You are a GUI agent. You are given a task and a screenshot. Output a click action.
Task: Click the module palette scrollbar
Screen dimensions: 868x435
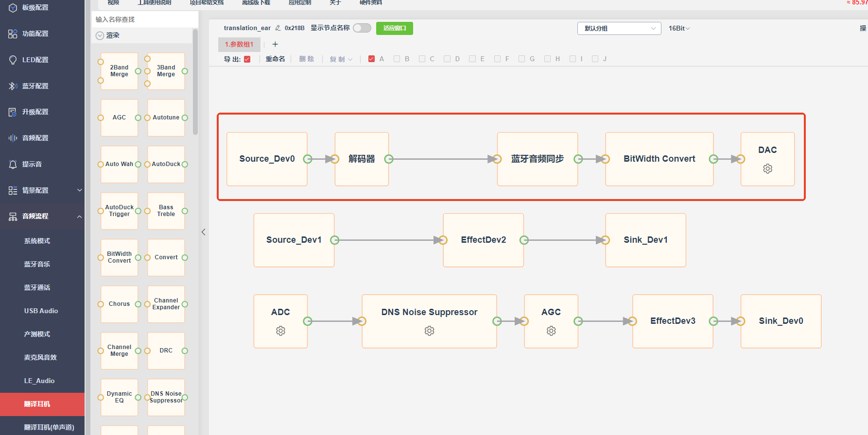point(195,82)
